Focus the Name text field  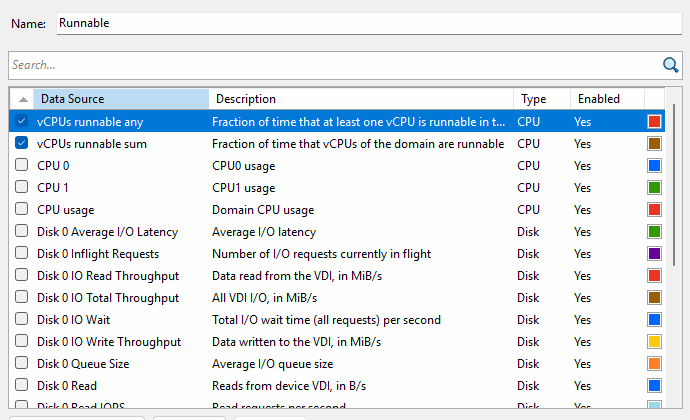[368, 22]
